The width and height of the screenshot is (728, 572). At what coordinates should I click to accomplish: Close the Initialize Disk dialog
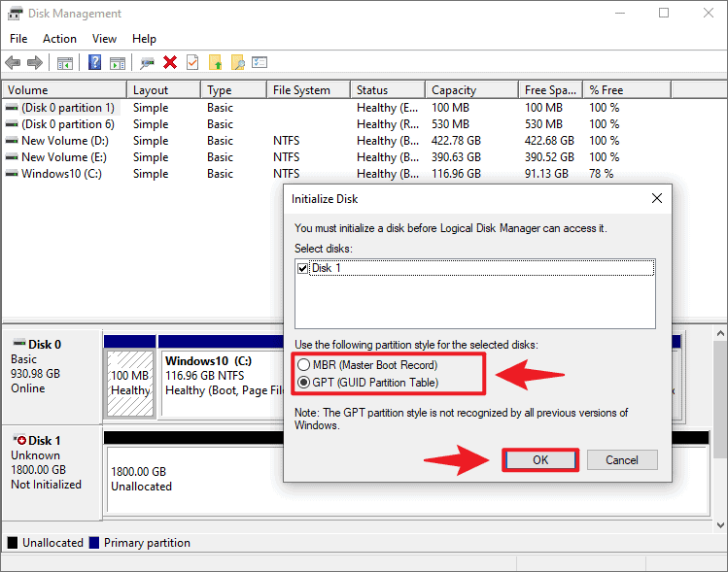coord(656,198)
